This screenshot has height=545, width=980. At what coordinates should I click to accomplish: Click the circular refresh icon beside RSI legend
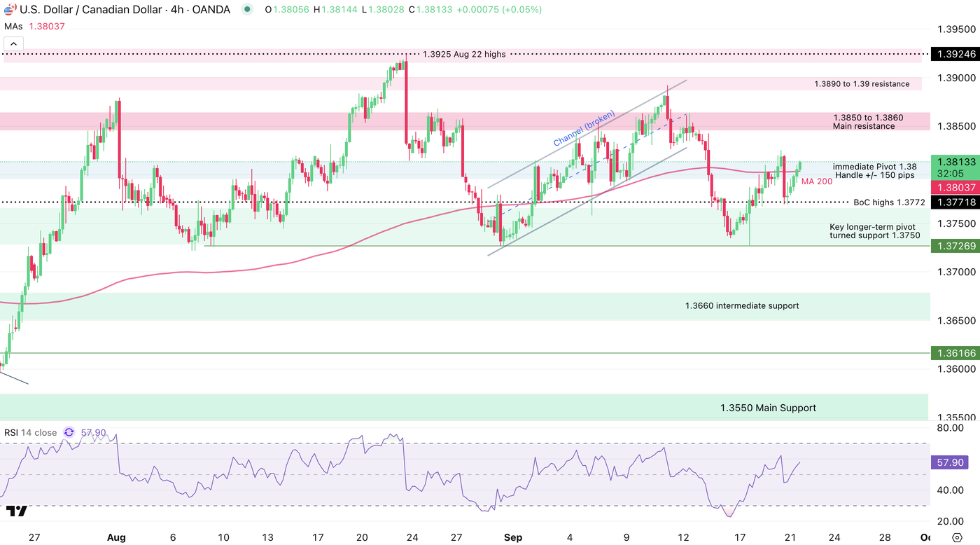[68, 432]
